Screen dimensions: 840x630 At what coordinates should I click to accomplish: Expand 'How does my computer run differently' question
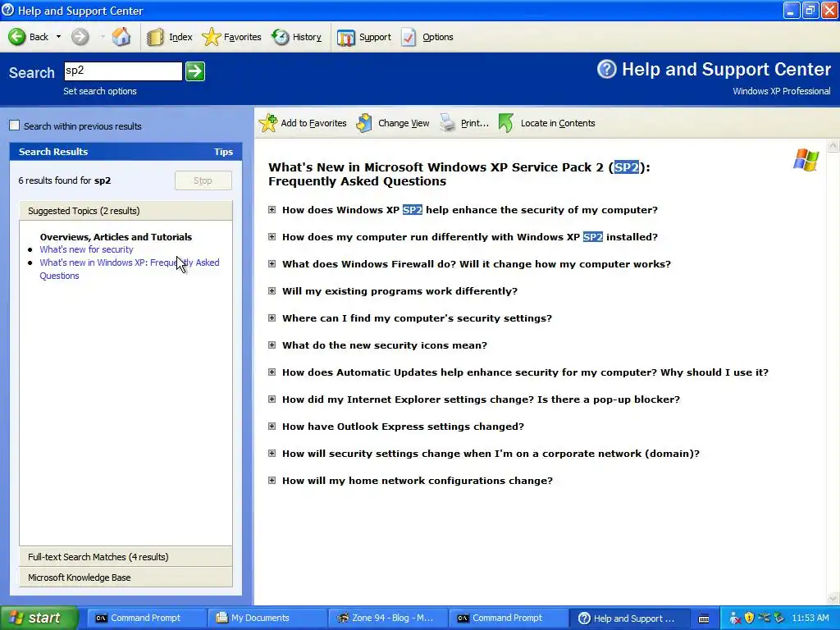[272, 236]
